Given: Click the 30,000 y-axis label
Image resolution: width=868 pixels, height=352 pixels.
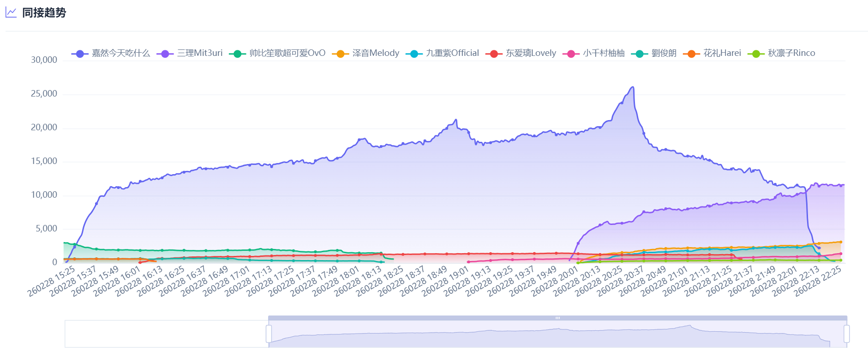Looking at the screenshot, I should click(x=44, y=60).
